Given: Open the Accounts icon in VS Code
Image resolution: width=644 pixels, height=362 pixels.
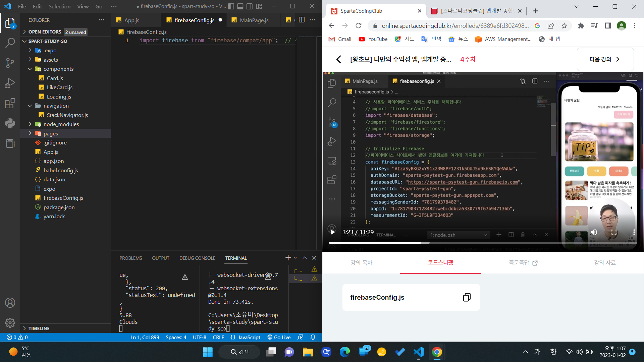Looking at the screenshot, I should 10,303.
